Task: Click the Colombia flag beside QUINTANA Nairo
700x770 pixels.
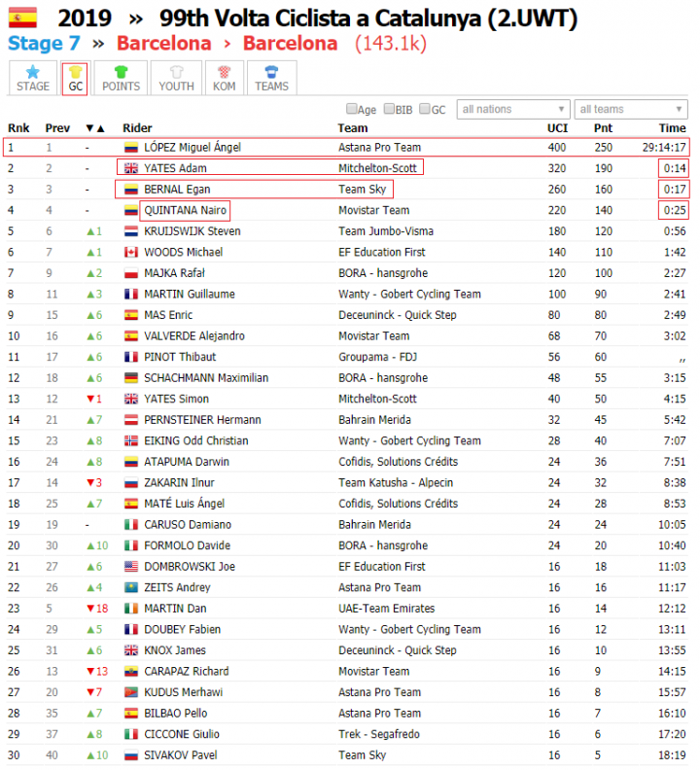Action: tap(130, 210)
